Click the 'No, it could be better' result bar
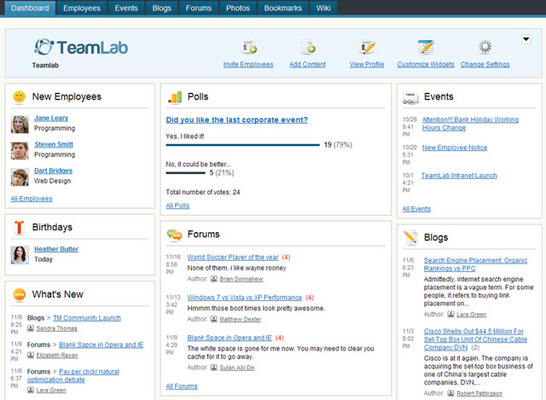Viewport: 546px width, 400px height. (186, 173)
